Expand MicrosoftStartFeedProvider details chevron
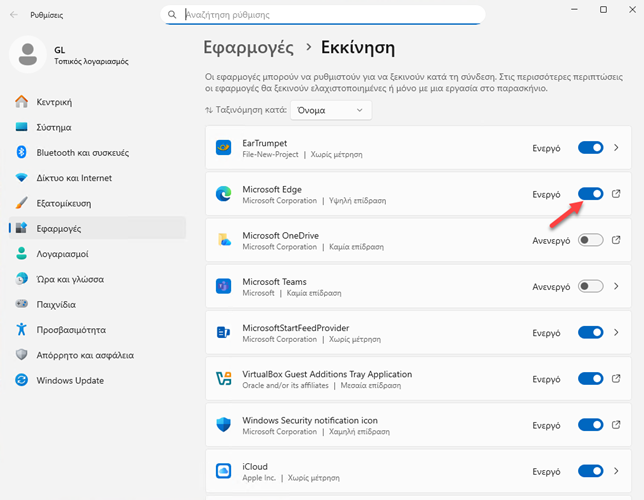 pyautogui.click(x=616, y=332)
